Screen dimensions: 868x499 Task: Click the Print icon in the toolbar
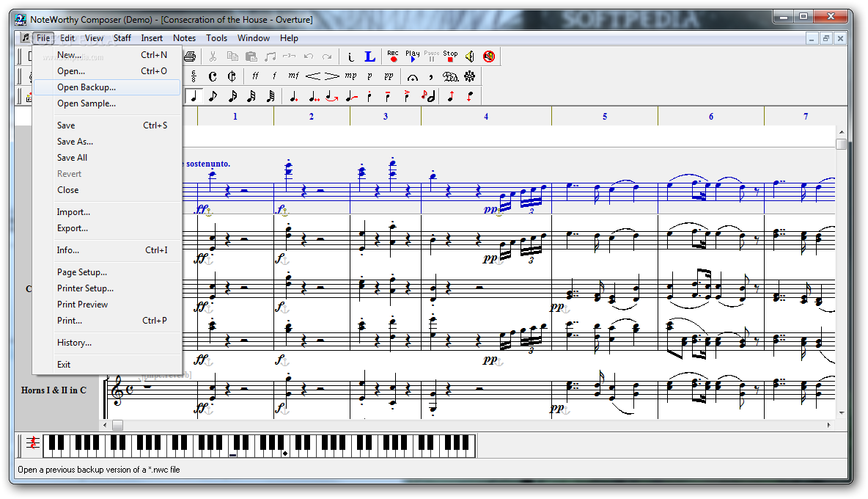(190, 57)
